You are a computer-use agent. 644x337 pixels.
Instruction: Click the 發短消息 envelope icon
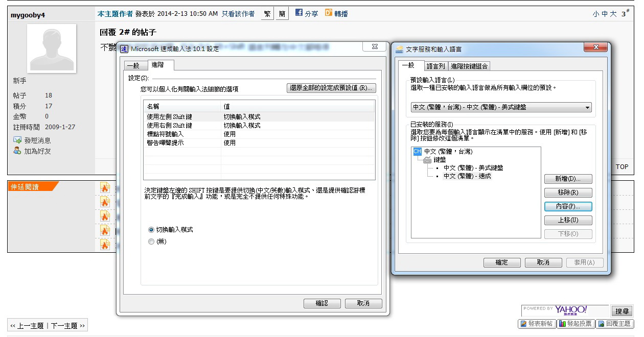coord(17,140)
